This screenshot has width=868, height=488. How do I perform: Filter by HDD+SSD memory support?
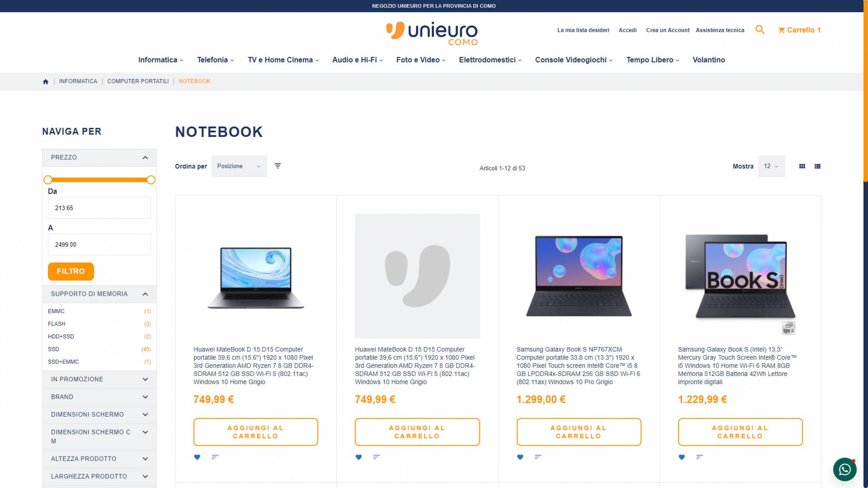point(99,336)
